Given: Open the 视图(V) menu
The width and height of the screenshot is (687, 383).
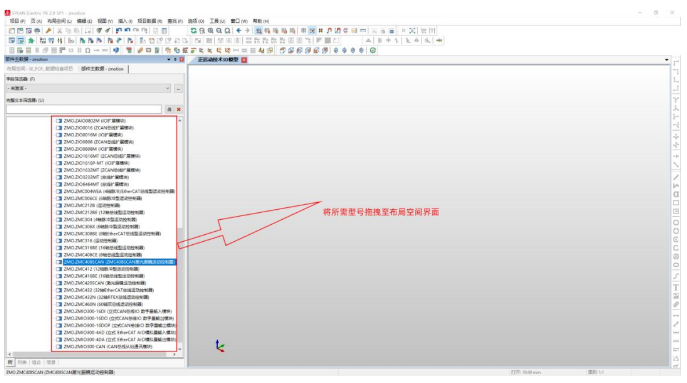Looking at the screenshot, I should [105, 21].
